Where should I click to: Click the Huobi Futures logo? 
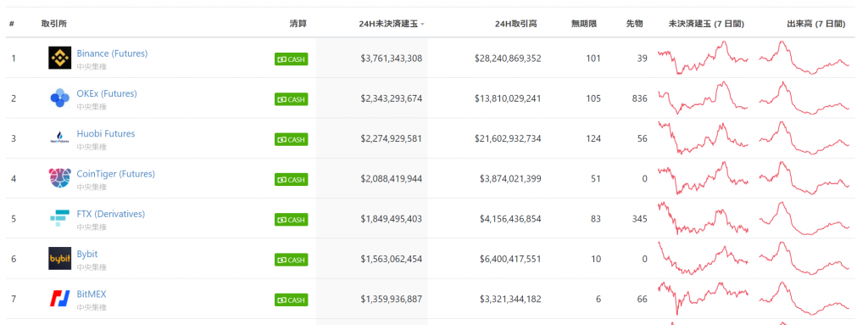pos(60,138)
